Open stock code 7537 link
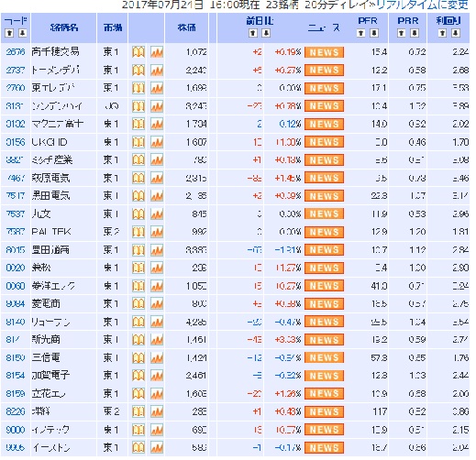 point(16,214)
